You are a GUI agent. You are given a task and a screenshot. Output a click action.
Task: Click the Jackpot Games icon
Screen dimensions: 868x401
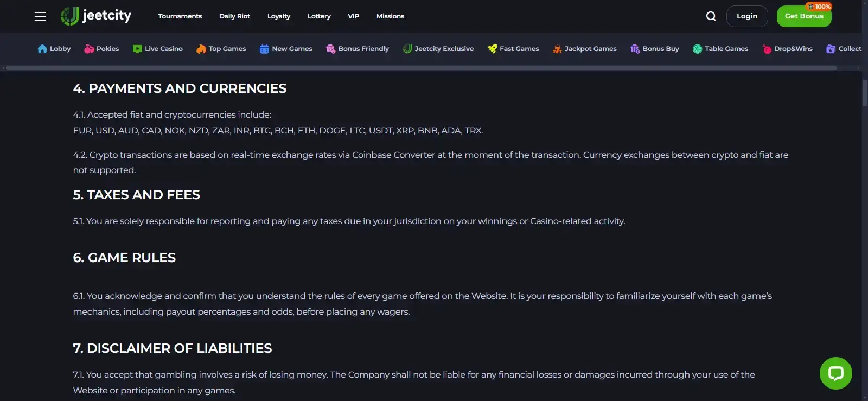point(557,49)
